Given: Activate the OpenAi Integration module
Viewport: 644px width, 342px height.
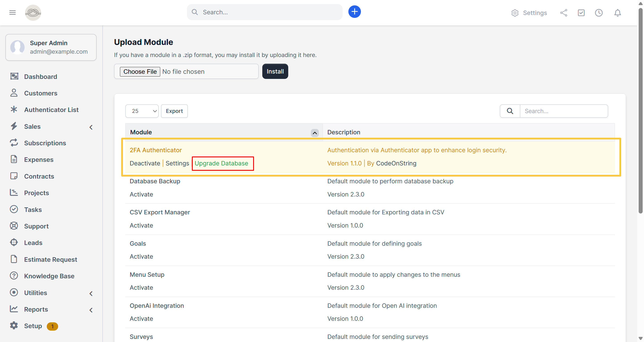Looking at the screenshot, I should click(141, 319).
